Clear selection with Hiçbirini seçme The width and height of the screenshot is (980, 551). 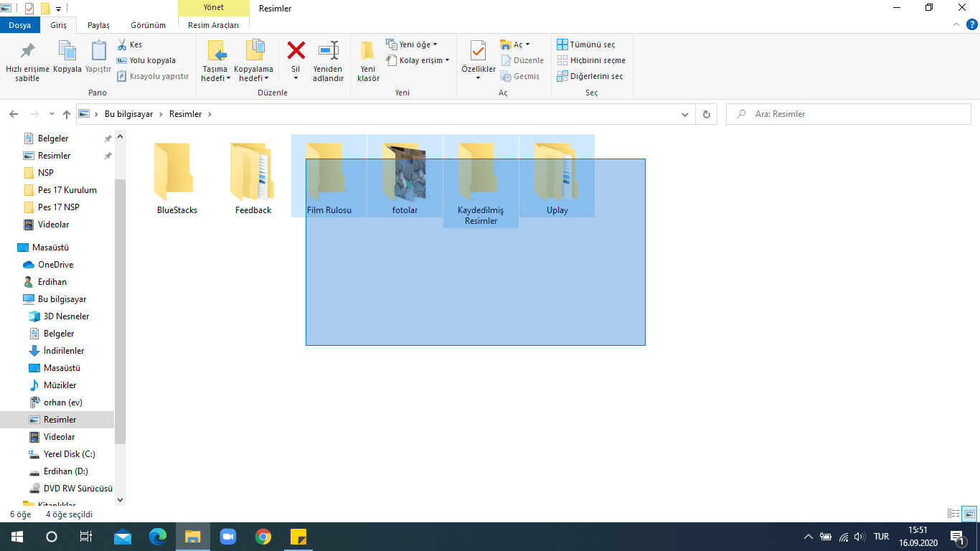[x=591, y=60]
